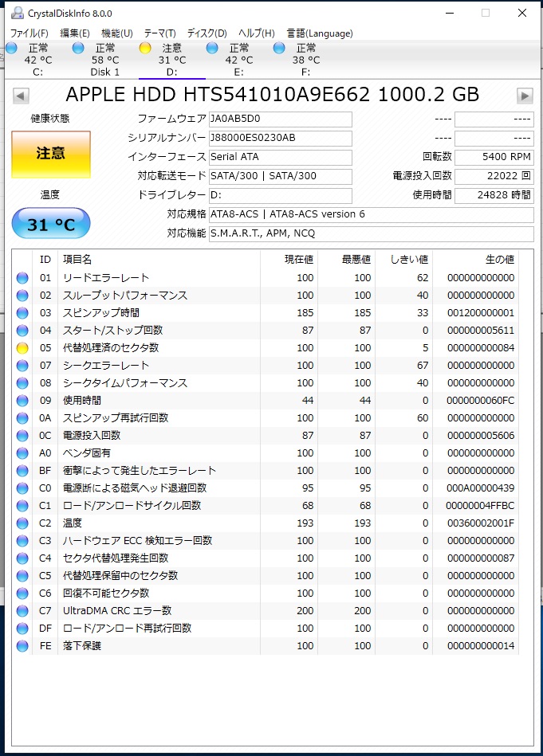The width and height of the screenshot is (543, 756).
Task: Click the 現在値 column header
Action: click(x=299, y=260)
